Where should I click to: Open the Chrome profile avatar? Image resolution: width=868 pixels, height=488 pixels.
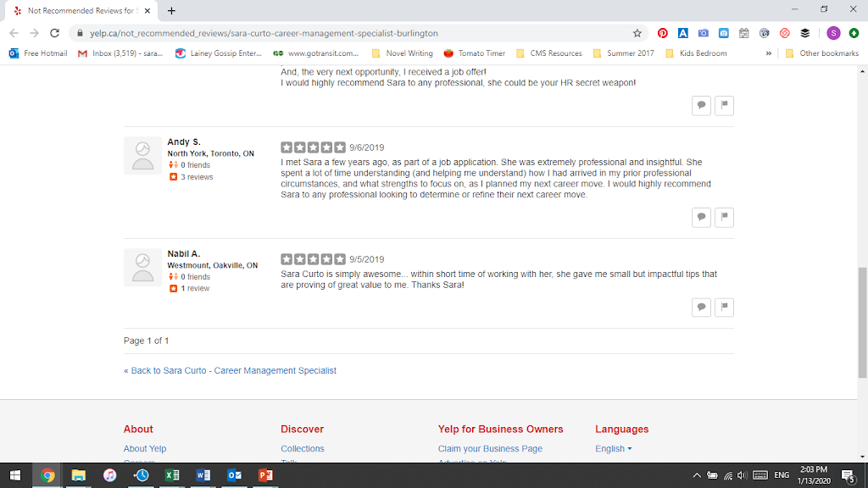(833, 33)
